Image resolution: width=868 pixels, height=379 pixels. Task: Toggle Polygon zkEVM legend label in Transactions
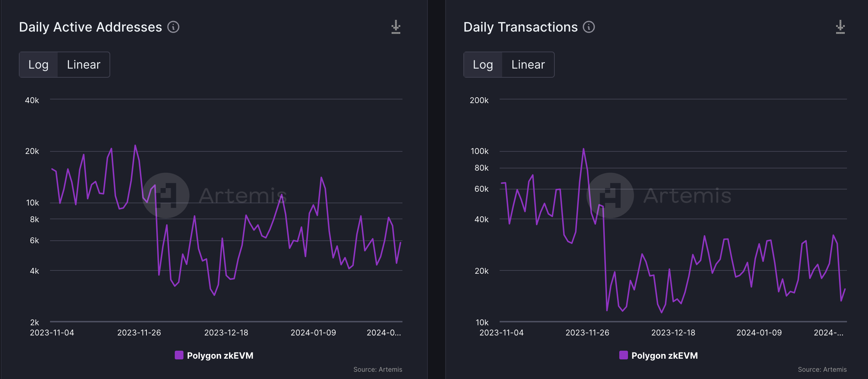click(665, 355)
